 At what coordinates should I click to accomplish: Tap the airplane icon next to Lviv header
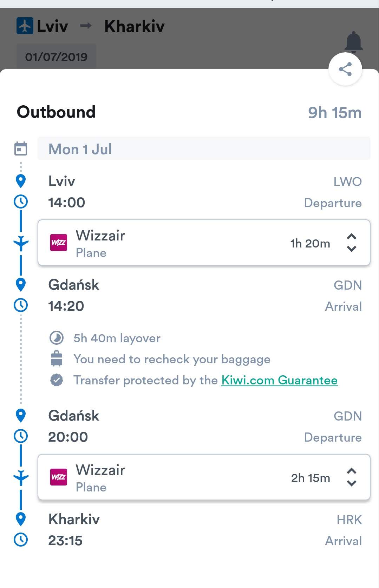click(25, 26)
